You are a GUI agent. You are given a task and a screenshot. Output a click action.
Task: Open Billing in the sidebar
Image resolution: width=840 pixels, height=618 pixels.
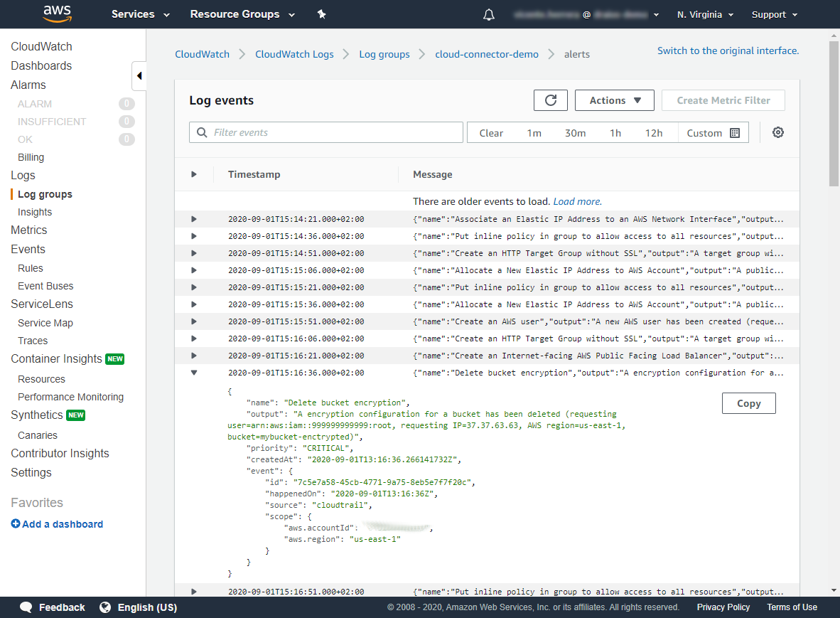31,158
